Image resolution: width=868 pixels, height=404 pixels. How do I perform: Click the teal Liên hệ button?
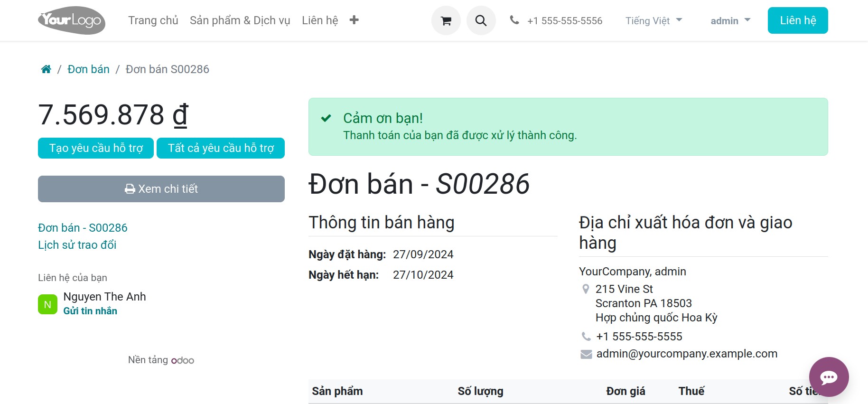pos(798,20)
